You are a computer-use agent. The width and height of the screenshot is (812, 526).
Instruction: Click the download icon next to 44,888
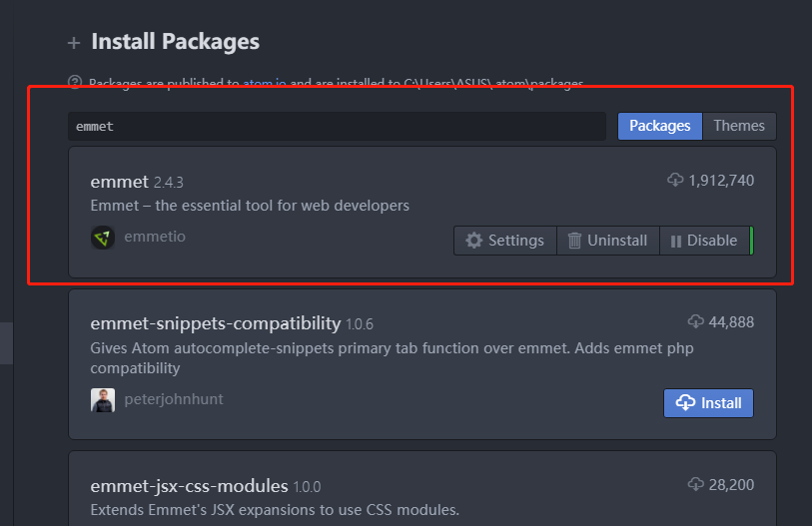point(696,321)
